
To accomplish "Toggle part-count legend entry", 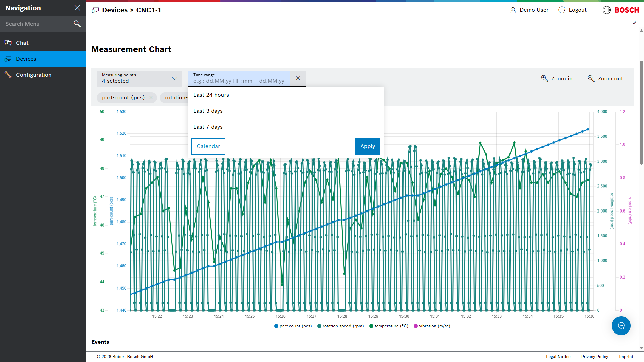I will pos(293,326).
